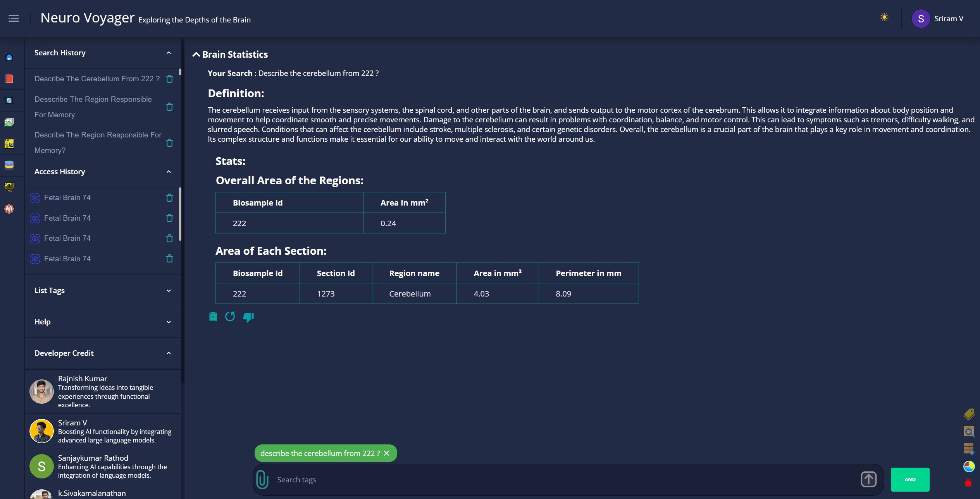Regenerate the answer with refresh icon
The height and width of the screenshot is (499, 980).
click(x=230, y=317)
